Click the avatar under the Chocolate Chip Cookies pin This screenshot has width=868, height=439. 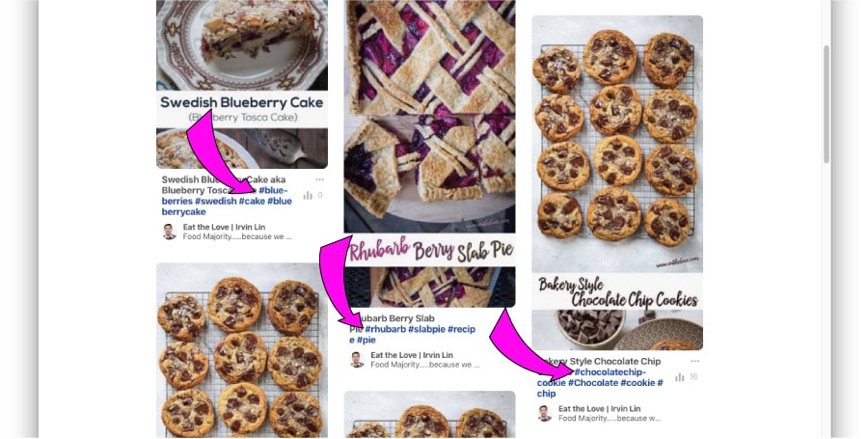(x=545, y=414)
